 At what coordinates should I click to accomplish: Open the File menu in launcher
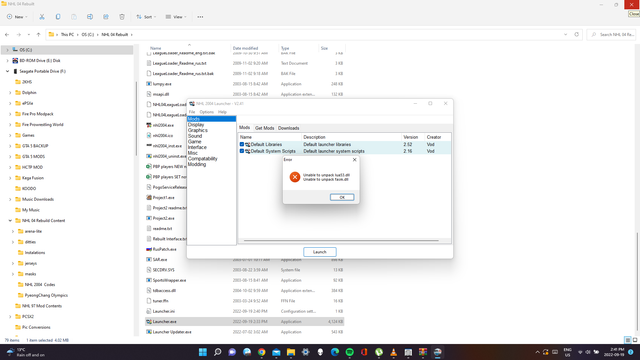click(x=192, y=112)
